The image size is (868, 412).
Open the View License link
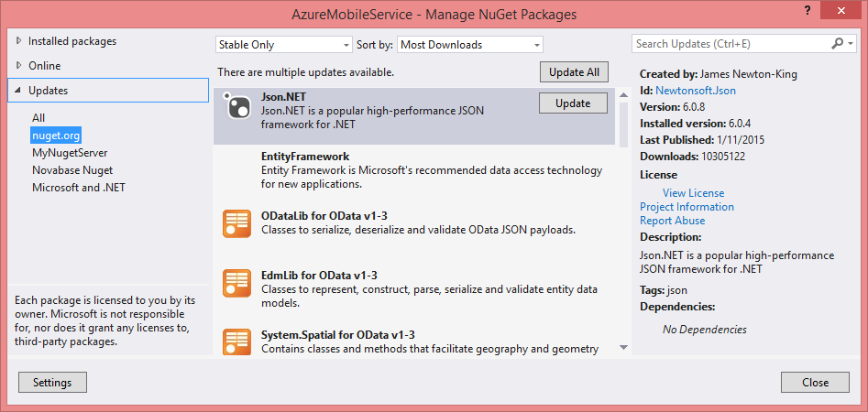(x=693, y=193)
